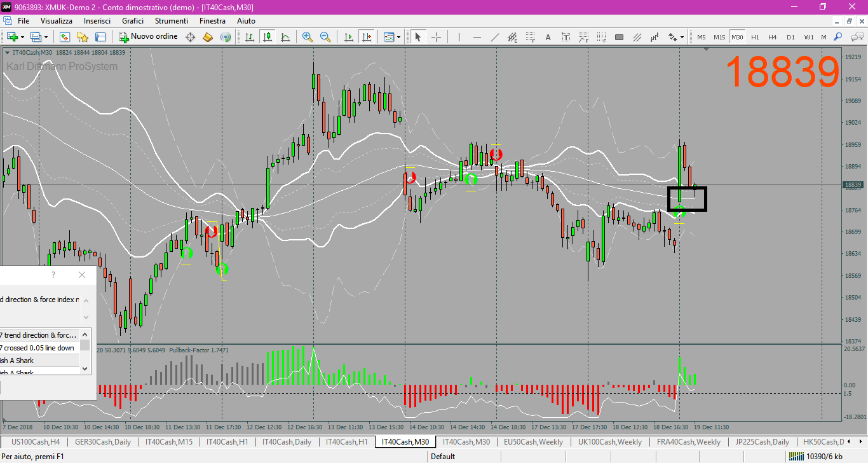Open the Aiuto menu
868x463 pixels.
point(246,21)
